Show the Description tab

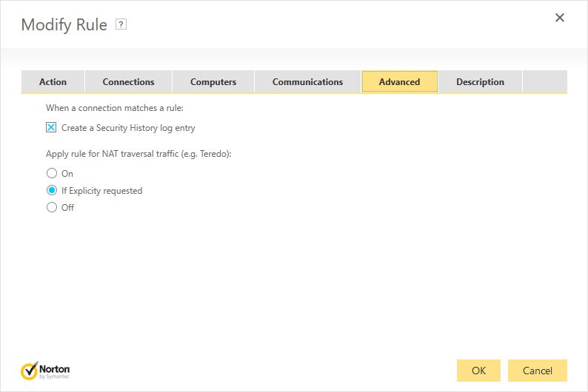click(x=480, y=81)
